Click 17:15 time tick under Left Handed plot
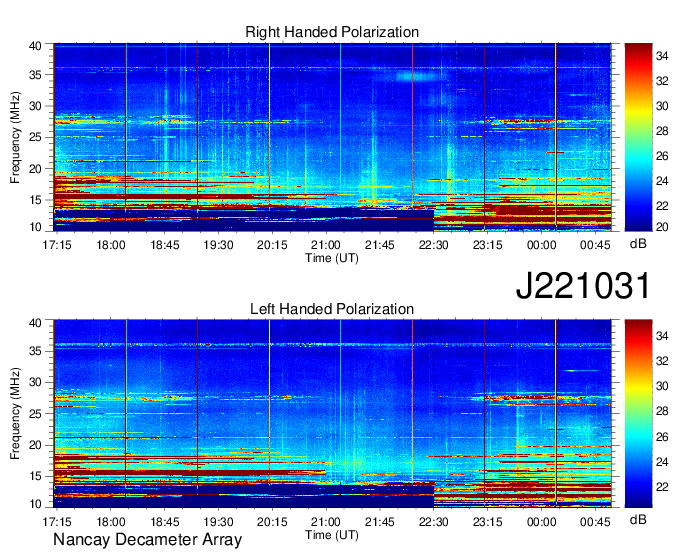This screenshot has width=680, height=552. click(57, 522)
